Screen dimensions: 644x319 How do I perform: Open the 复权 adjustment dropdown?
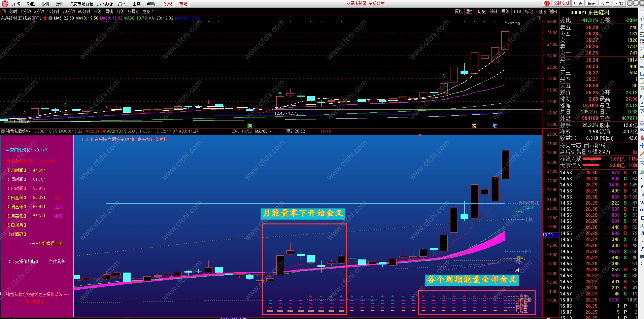click(459, 11)
